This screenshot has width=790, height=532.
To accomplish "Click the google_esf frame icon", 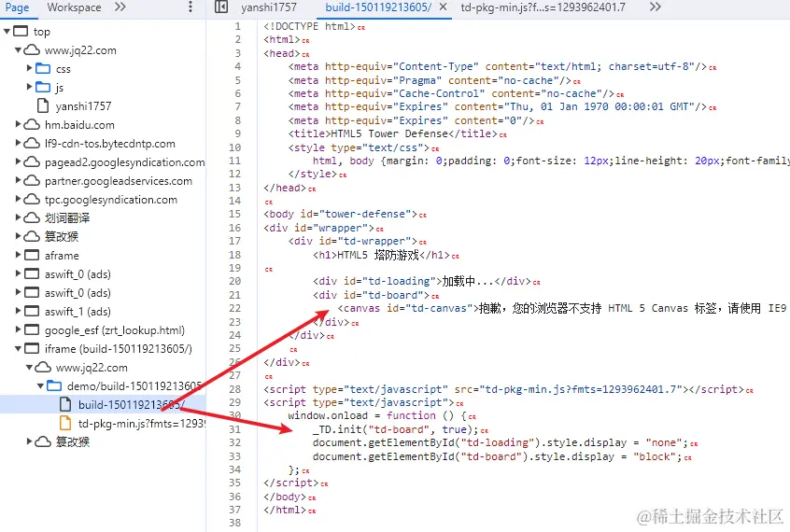I will 32,330.
